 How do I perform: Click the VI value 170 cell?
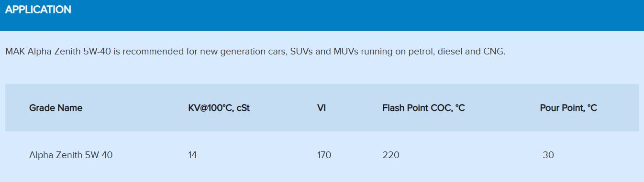click(324, 155)
